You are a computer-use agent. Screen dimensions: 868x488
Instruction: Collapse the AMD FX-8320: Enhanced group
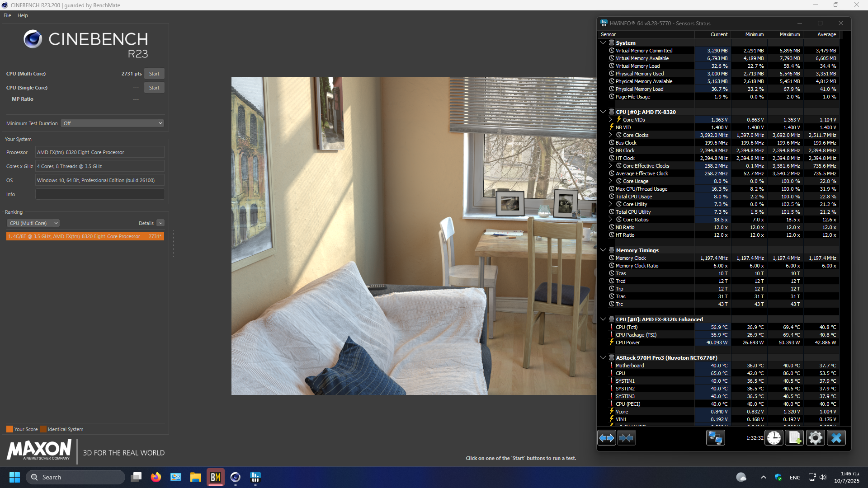603,319
